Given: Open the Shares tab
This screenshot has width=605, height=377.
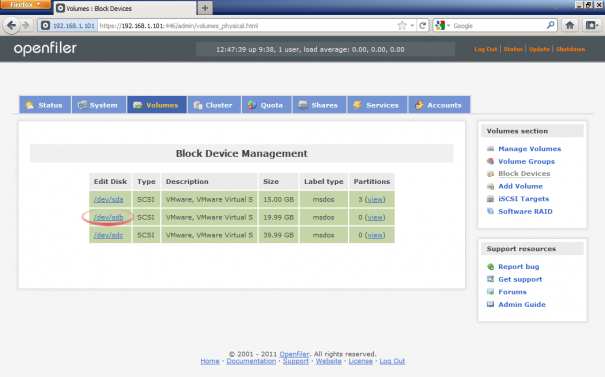Looking at the screenshot, I should click(x=319, y=105).
